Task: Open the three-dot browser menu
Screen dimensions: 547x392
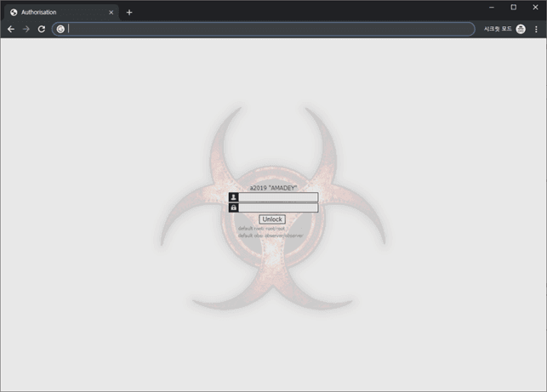Action: click(536, 29)
